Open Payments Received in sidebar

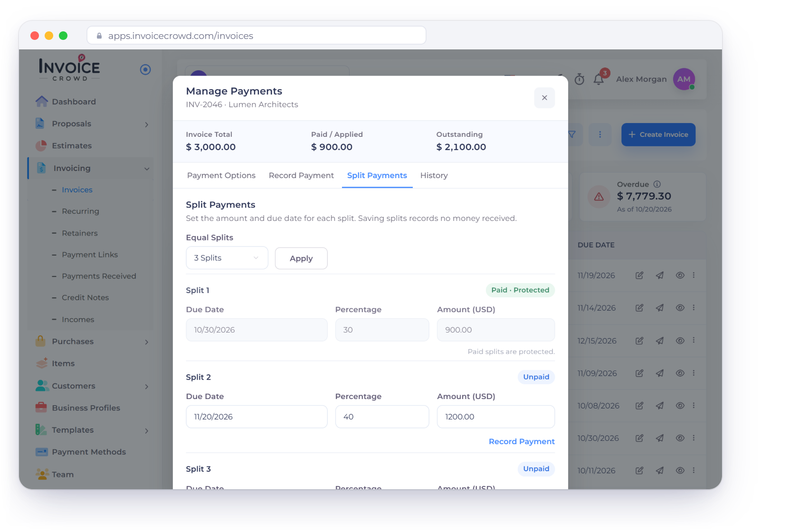pos(99,276)
